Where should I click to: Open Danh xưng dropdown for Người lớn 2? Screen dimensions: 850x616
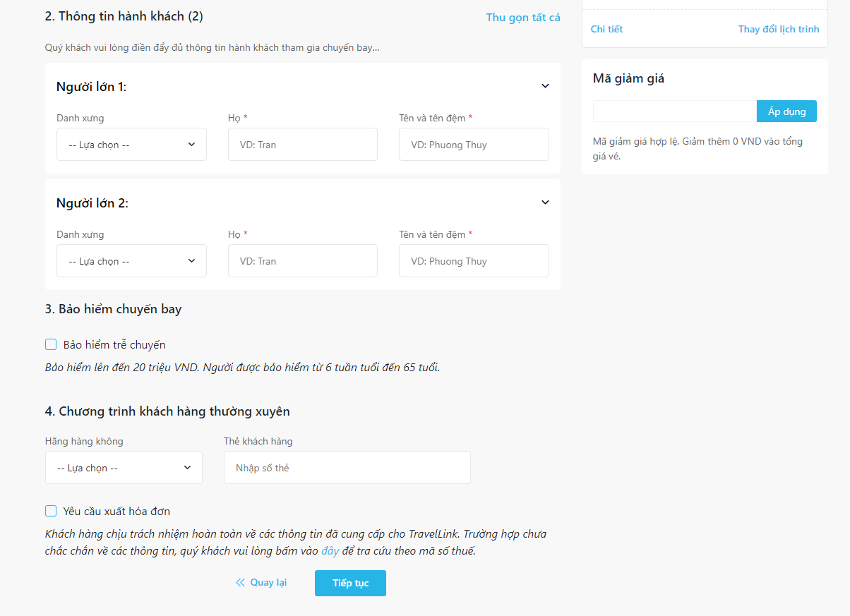[x=131, y=261]
